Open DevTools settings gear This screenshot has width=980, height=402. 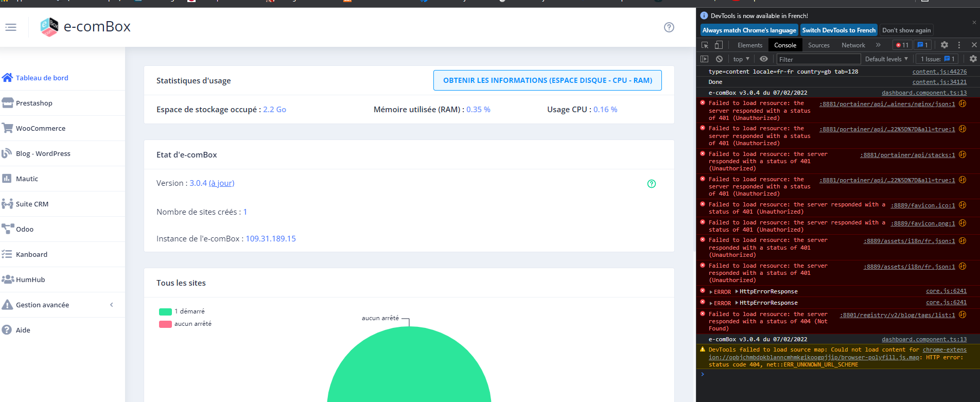click(944, 45)
